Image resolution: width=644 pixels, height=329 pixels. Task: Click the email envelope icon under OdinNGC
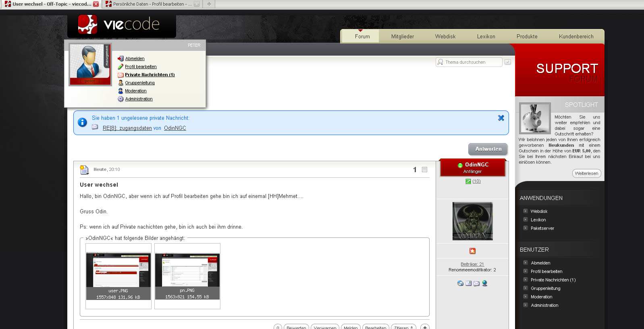click(476, 283)
